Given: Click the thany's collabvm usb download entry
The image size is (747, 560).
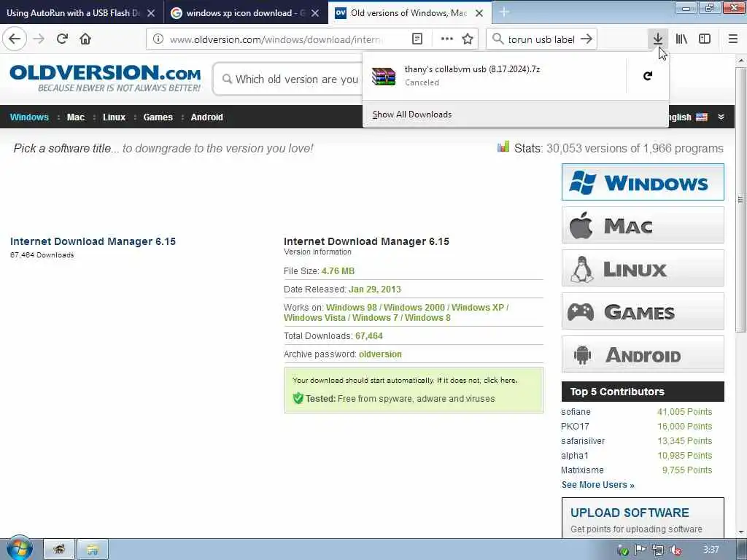Looking at the screenshot, I should [x=495, y=76].
